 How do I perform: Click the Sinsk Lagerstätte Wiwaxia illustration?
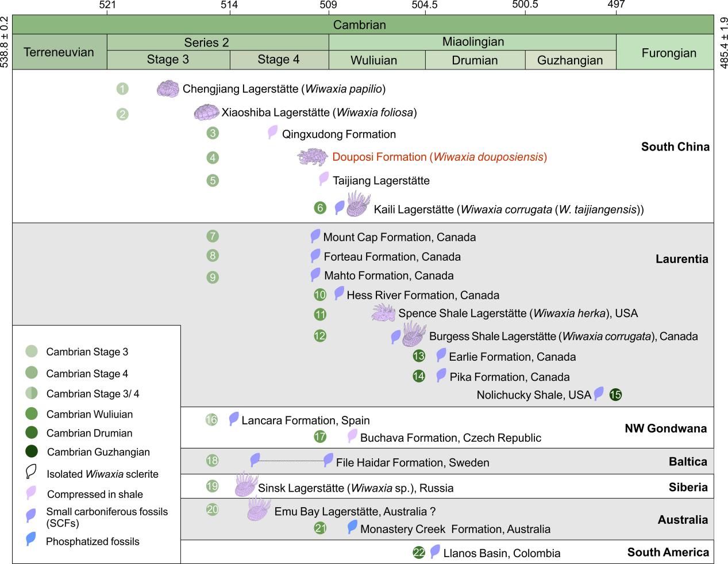point(245,484)
